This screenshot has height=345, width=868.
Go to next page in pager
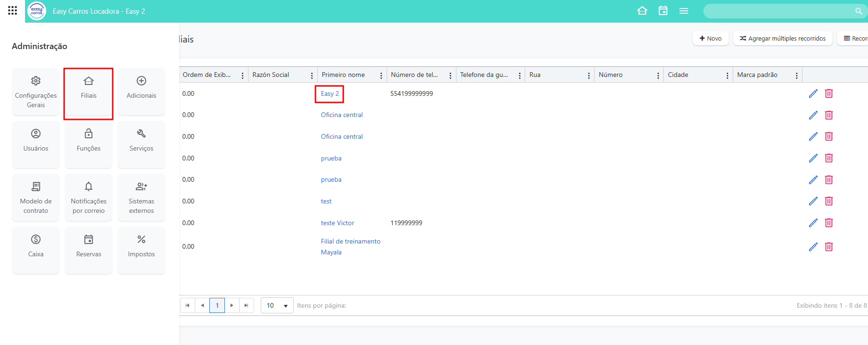[231, 305]
